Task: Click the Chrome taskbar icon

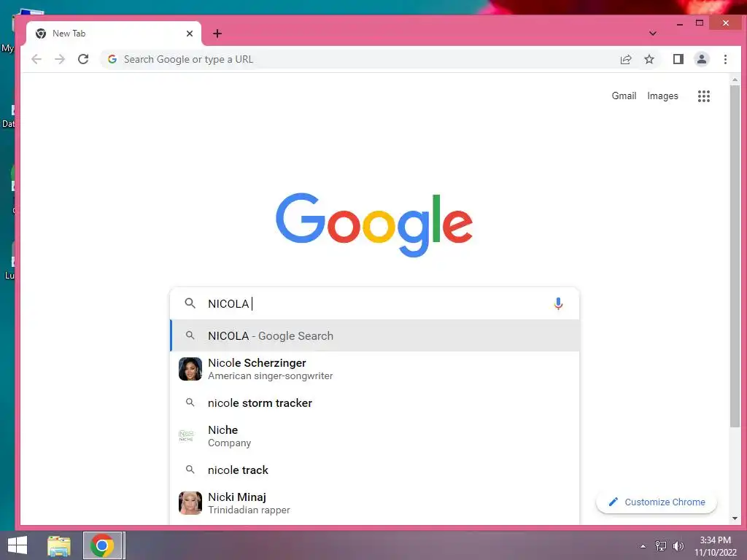Action: pos(101,545)
